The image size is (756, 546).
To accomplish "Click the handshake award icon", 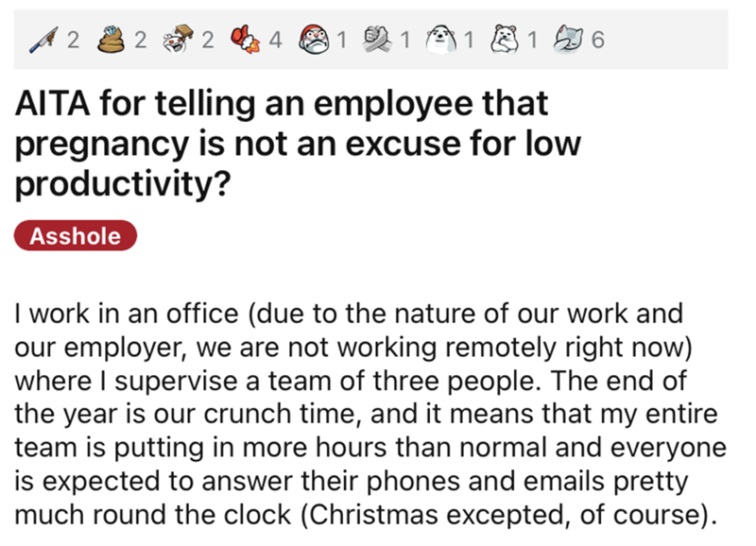I will pos(378,41).
